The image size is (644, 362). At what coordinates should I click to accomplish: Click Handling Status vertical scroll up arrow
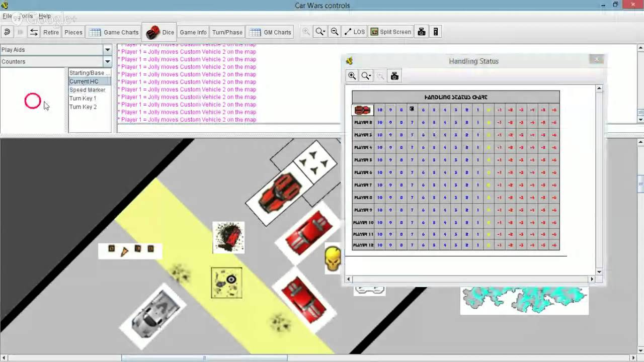pyautogui.click(x=599, y=88)
